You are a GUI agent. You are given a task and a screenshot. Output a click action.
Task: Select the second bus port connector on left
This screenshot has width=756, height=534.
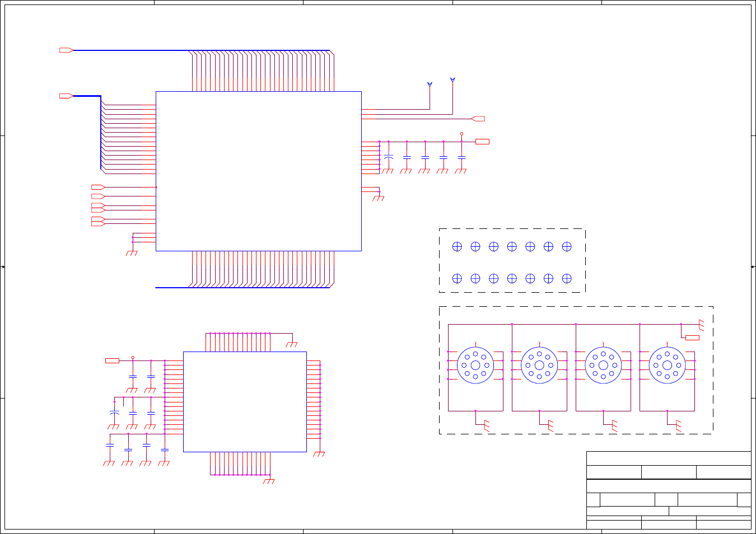(66, 96)
